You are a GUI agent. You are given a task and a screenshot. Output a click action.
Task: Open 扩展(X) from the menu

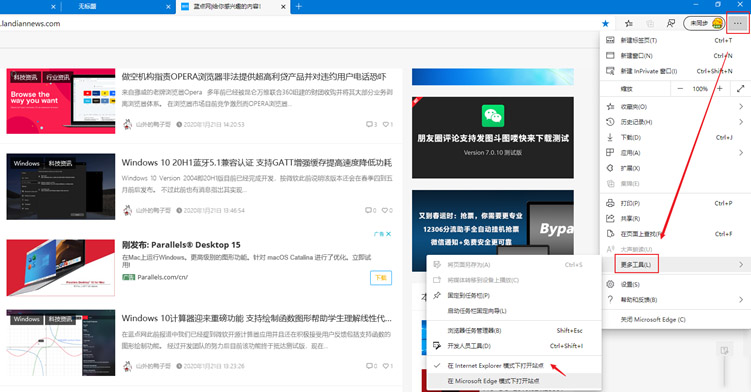[675, 168]
